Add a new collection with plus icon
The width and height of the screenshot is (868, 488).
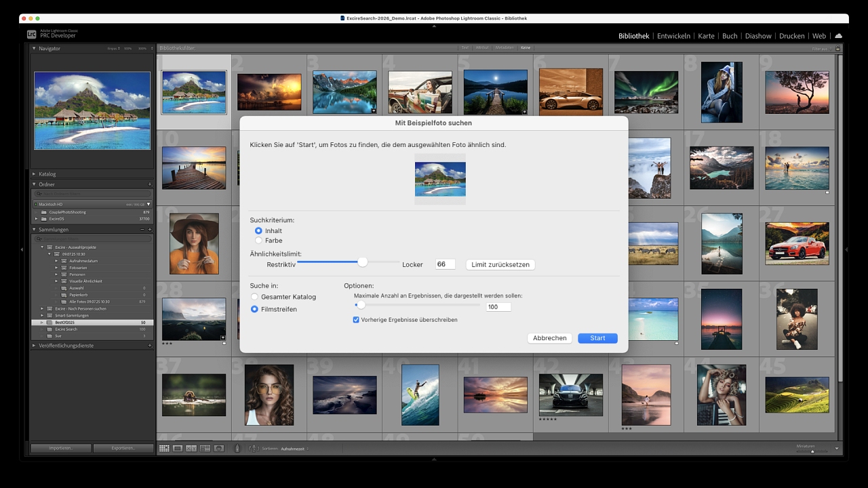point(150,230)
